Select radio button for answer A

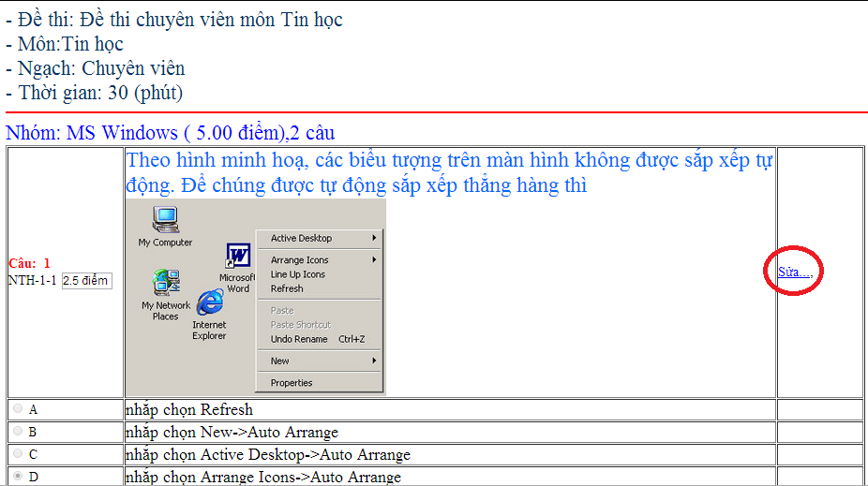(18, 408)
